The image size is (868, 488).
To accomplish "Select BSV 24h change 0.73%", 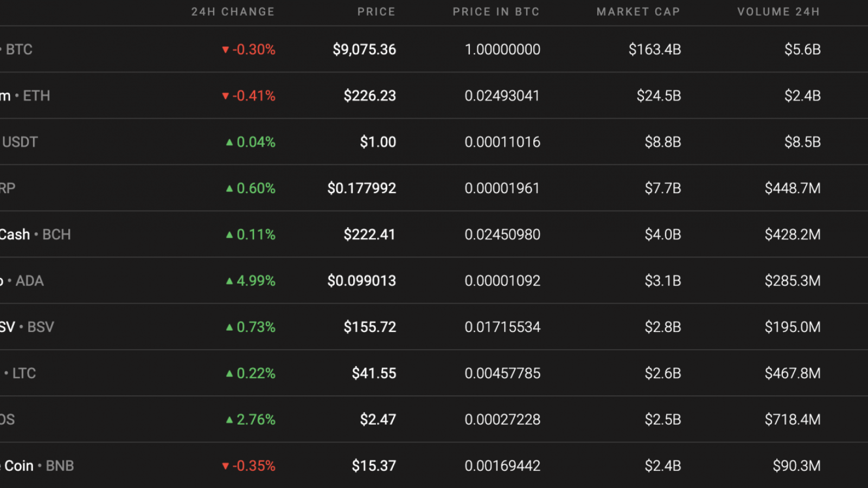I will pyautogui.click(x=251, y=327).
